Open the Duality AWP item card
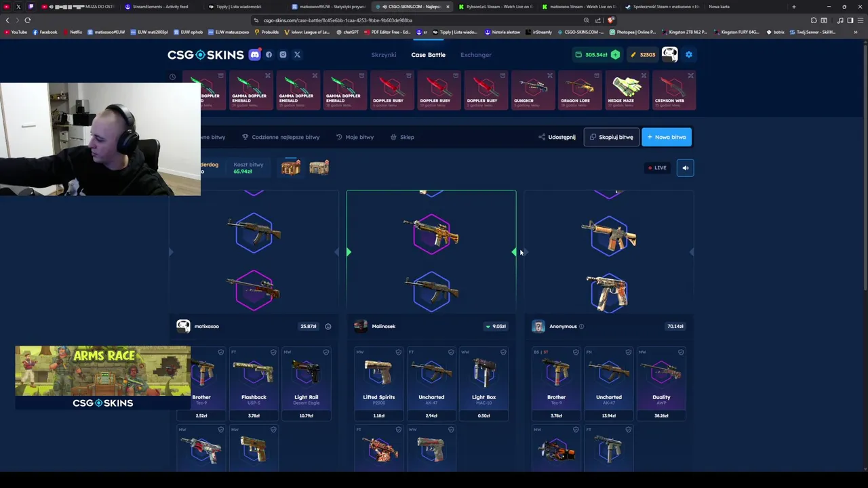This screenshot has height=488, width=868. pos(661,384)
